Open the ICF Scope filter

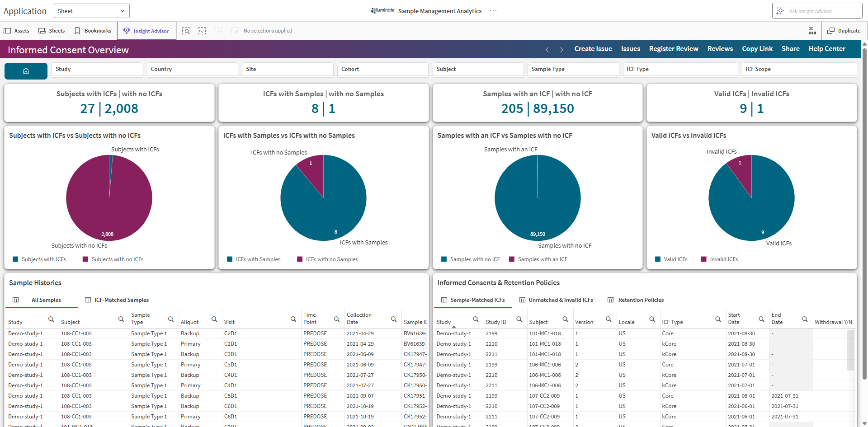point(799,69)
